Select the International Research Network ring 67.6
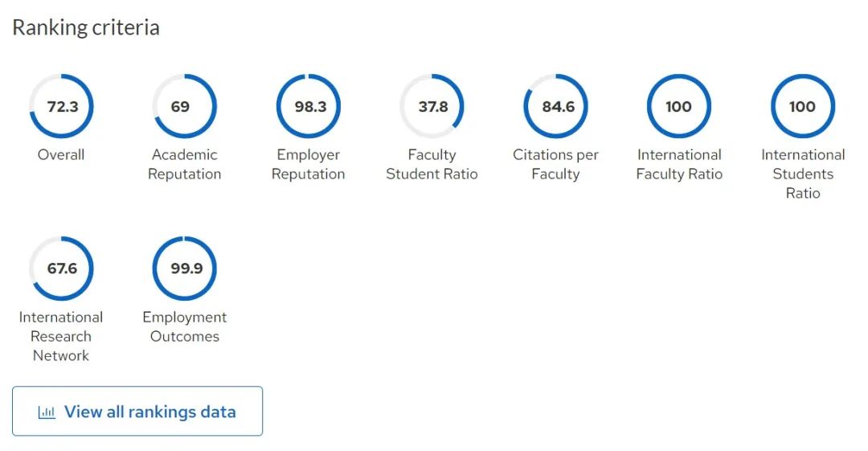The width and height of the screenshot is (868, 451). click(62, 269)
